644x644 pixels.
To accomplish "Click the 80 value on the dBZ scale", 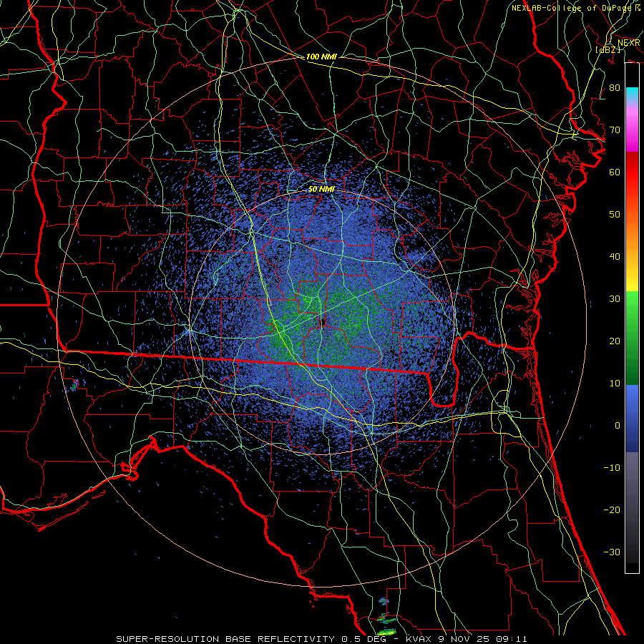I will point(615,88).
